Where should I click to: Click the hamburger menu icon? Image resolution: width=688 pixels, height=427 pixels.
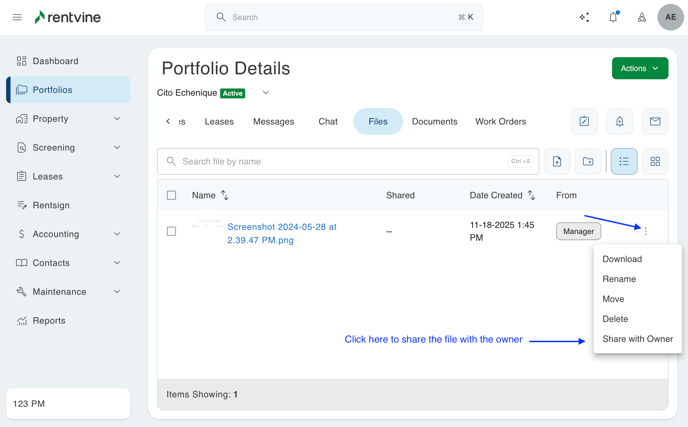(x=17, y=17)
